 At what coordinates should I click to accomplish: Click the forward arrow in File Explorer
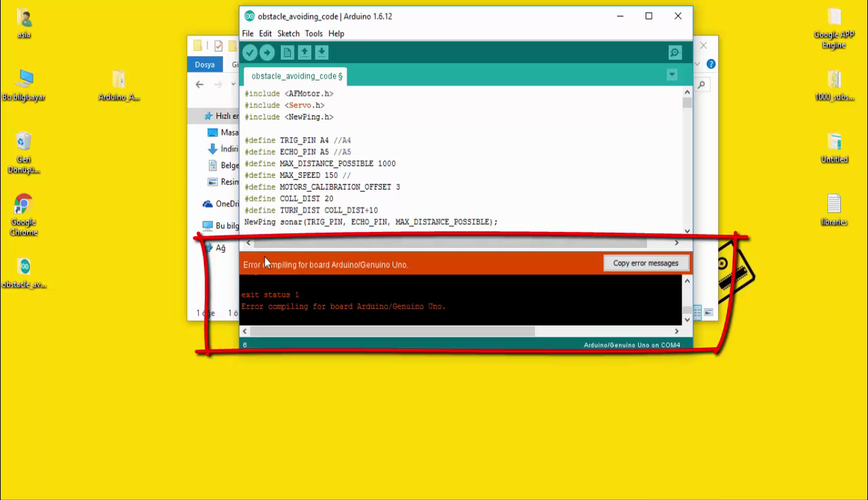coord(218,85)
